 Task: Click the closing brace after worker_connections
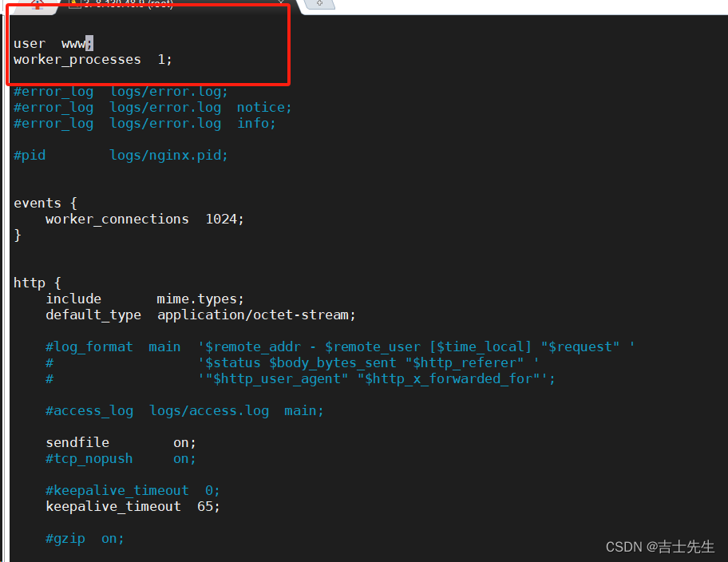[x=18, y=235]
